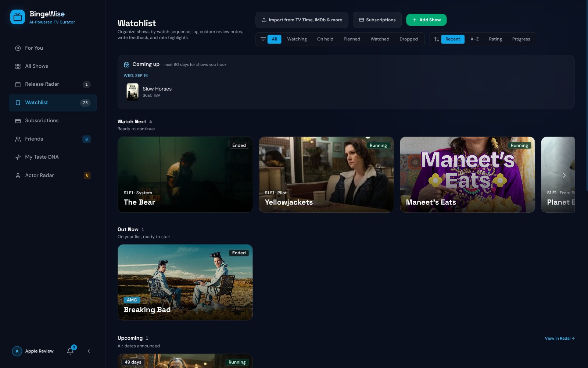Open Friends page in sidebar
This screenshot has height=368, width=588.
(x=53, y=139)
